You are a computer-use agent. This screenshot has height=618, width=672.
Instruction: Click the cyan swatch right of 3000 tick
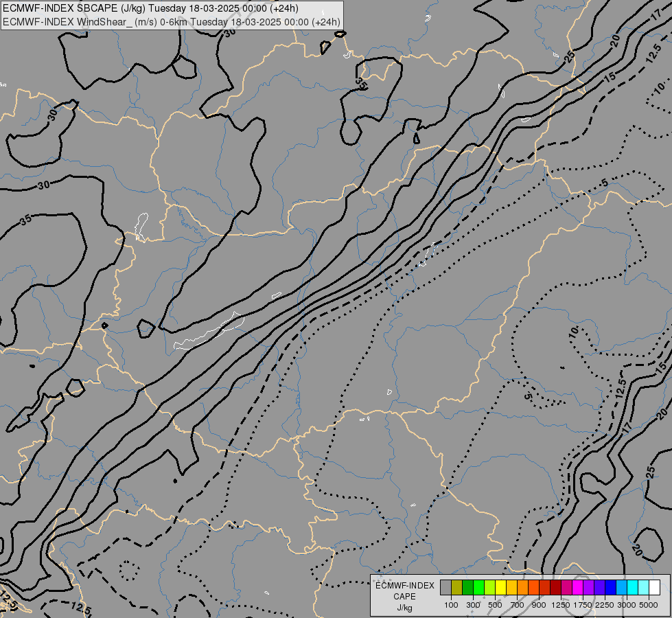coord(633,587)
